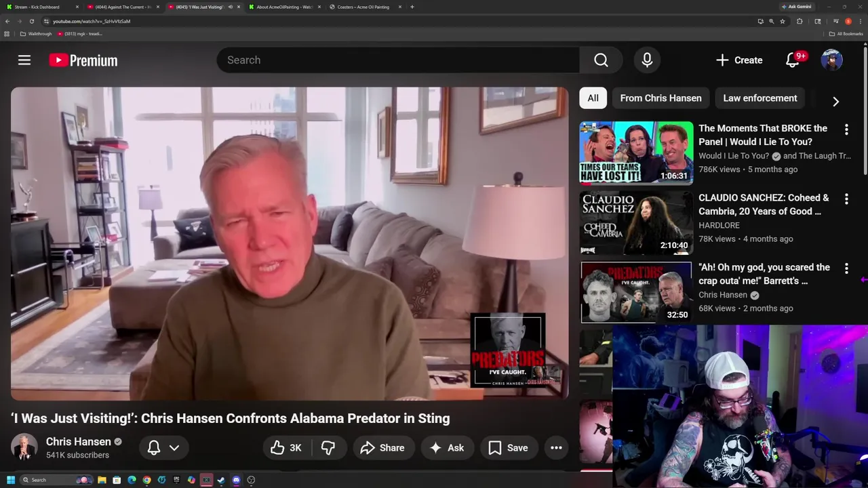Open the Windows Start menu
Viewport: 868px width, 488px height.
tap(11, 480)
